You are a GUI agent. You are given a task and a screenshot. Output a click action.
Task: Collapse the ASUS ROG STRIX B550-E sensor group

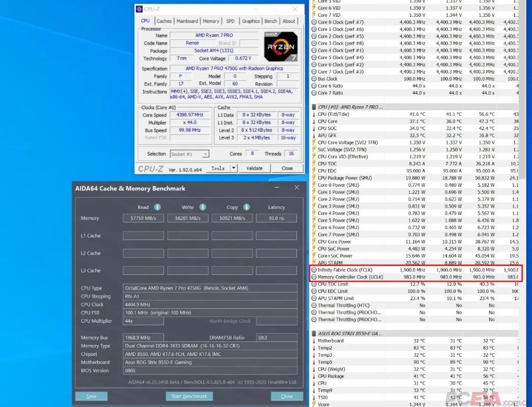point(314,334)
